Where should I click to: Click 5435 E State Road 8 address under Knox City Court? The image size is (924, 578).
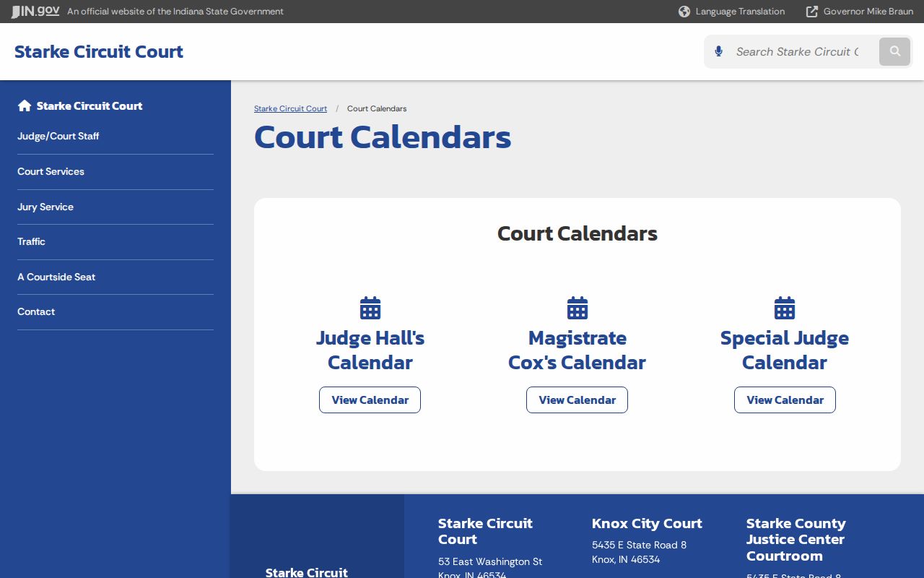tap(639, 545)
